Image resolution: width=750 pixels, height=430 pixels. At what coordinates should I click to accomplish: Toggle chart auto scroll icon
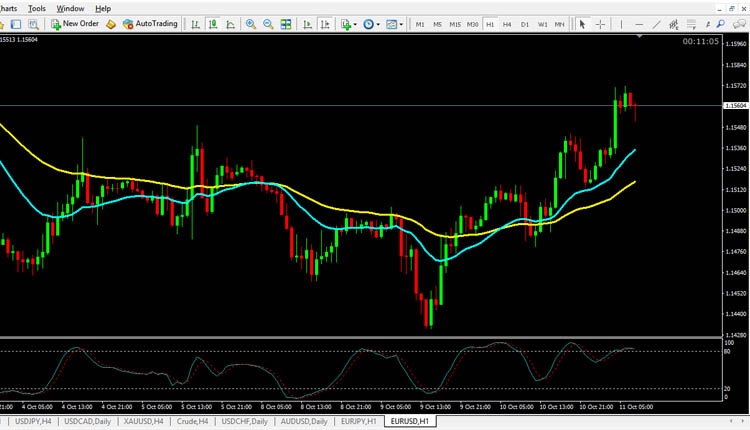pyautogui.click(x=308, y=24)
